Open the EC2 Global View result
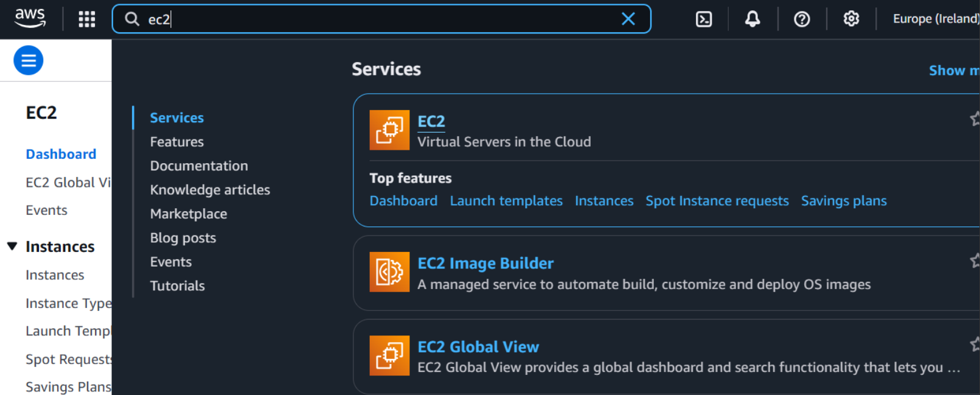Screen dimensions: 980x395 [x=478, y=347]
